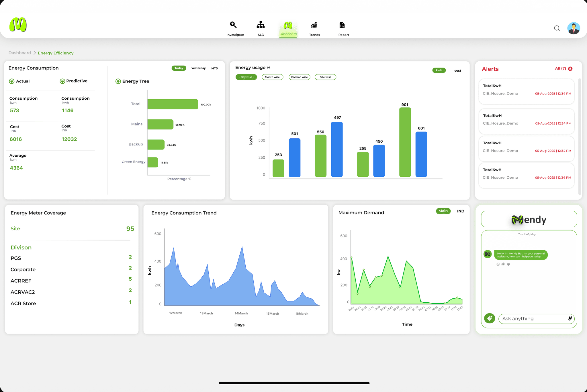Open the Investigate magnifier icon
The width and height of the screenshot is (587, 392).
(x=233, y=25)
